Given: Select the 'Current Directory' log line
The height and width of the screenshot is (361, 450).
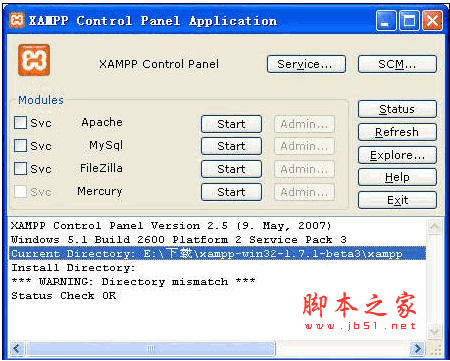Looking at the screenshot, I should (217, 253).
